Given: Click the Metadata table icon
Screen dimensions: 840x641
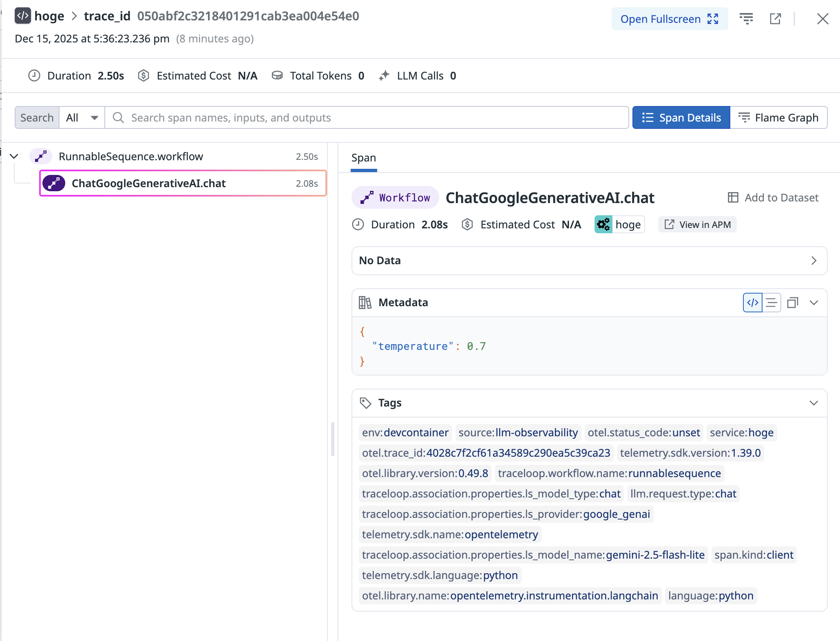Looking at the screenshot, I should (x=365, y=302).
